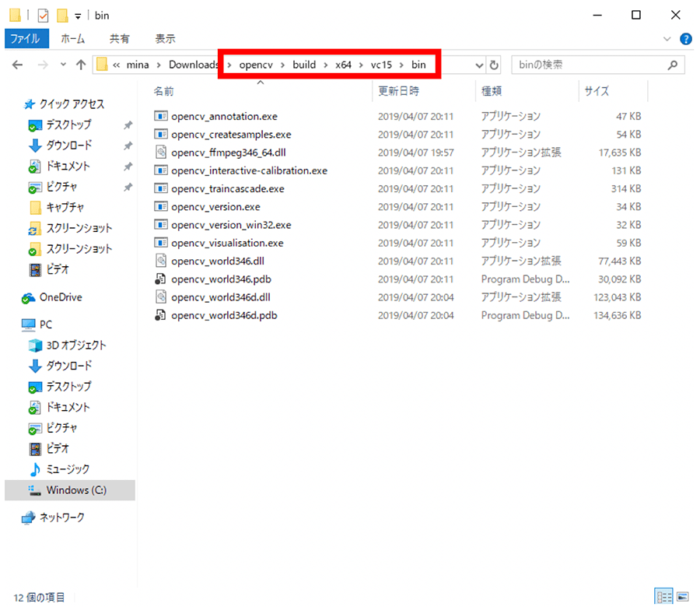The width and height of the screenshot is (700, 607).
Task: Open the ファイル ribbon tab
Action: click(26, 39)
